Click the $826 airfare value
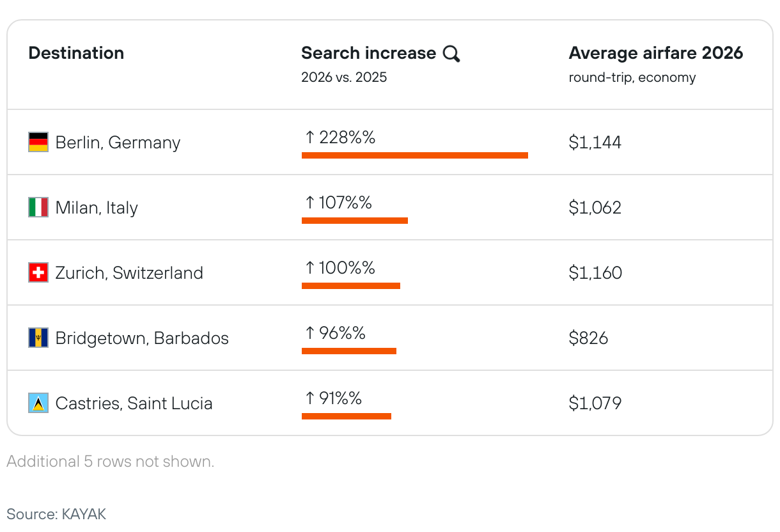This screenshot has width=780, height=532. 588,338
